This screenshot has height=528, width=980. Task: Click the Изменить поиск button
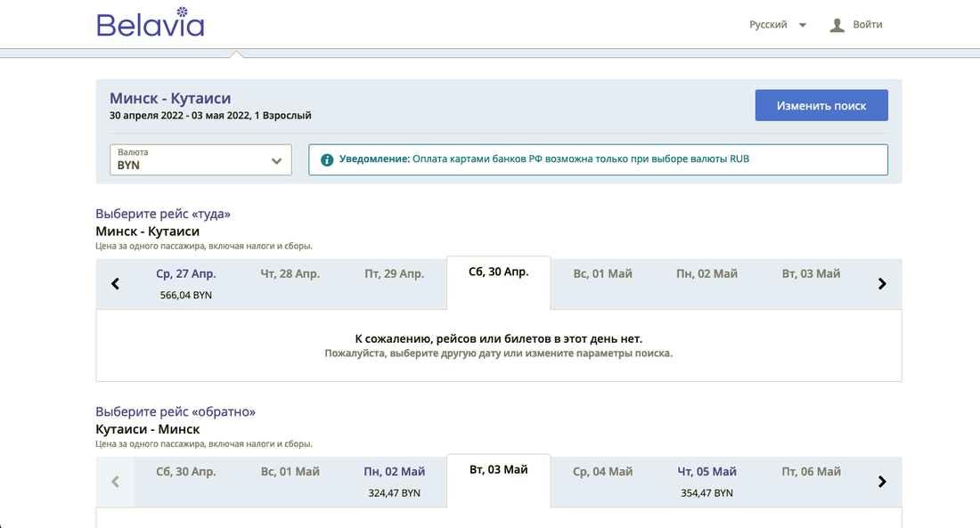(x=821, y=105)
